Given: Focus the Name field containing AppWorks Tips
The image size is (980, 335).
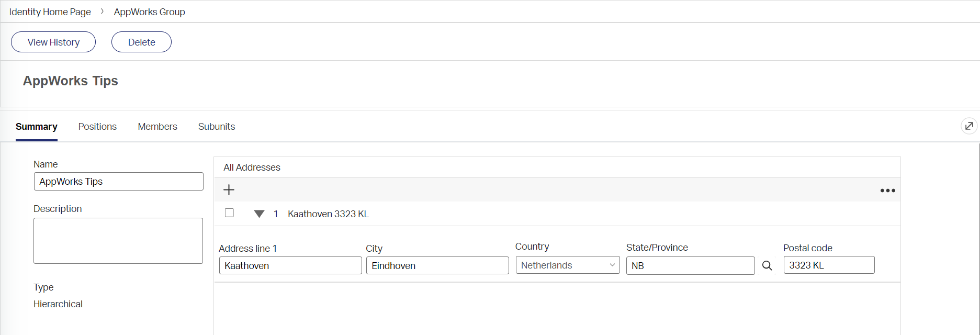Looking at the screenshot, I should pyautogui.click(x=118, y=182).
